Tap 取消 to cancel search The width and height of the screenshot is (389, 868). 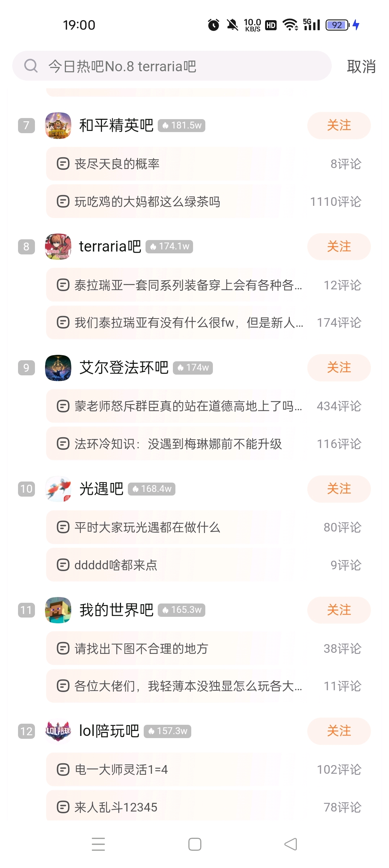(x=361, y=66)
